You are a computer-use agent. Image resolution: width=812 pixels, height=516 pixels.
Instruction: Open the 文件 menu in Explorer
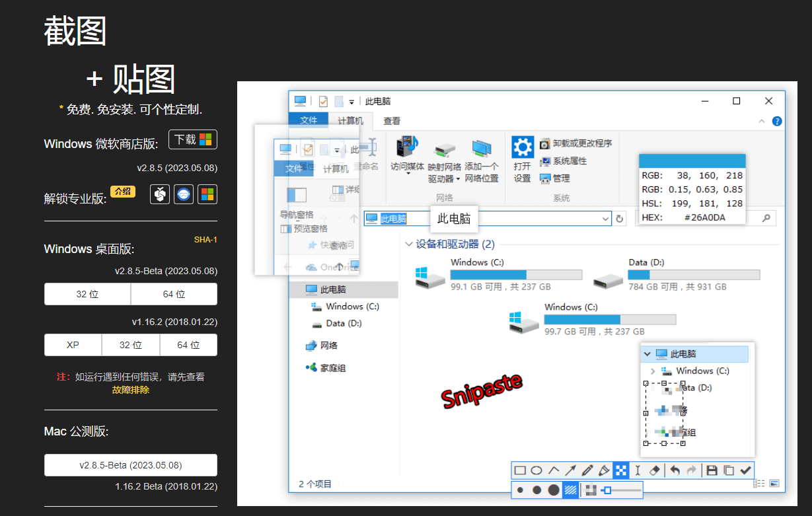point(308,121)
